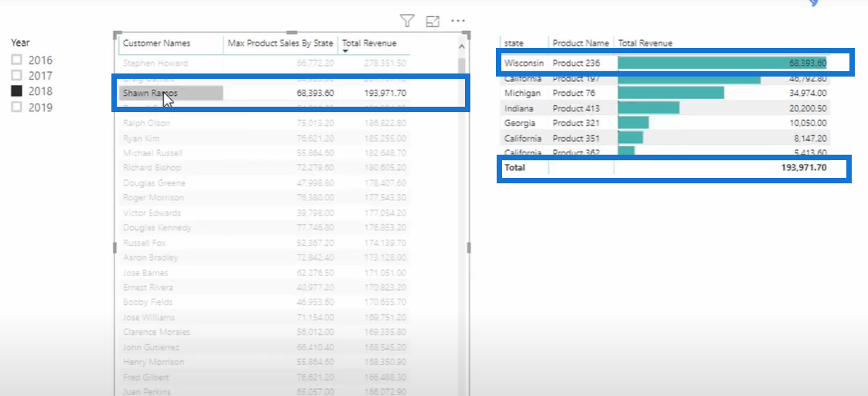Click the Product 413 cell
Viewport: 868px width, 396px height.
576,108
